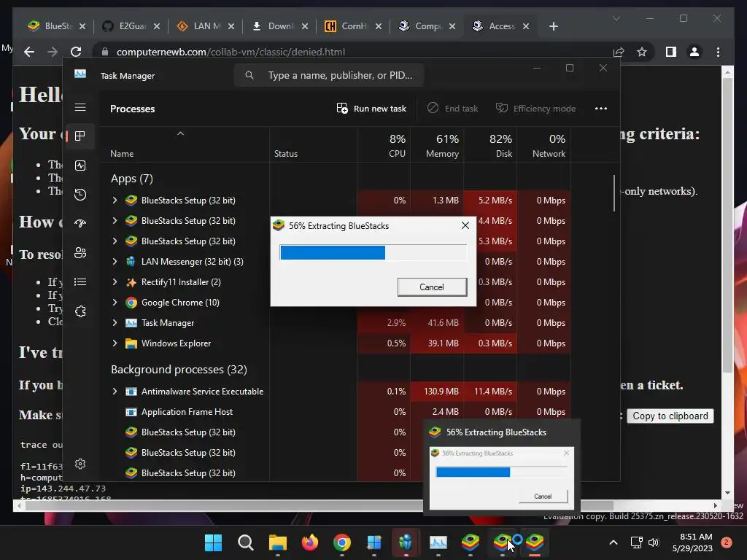Select Application Frame Host process
Screen dimensions: 747x560
(333, 412)
